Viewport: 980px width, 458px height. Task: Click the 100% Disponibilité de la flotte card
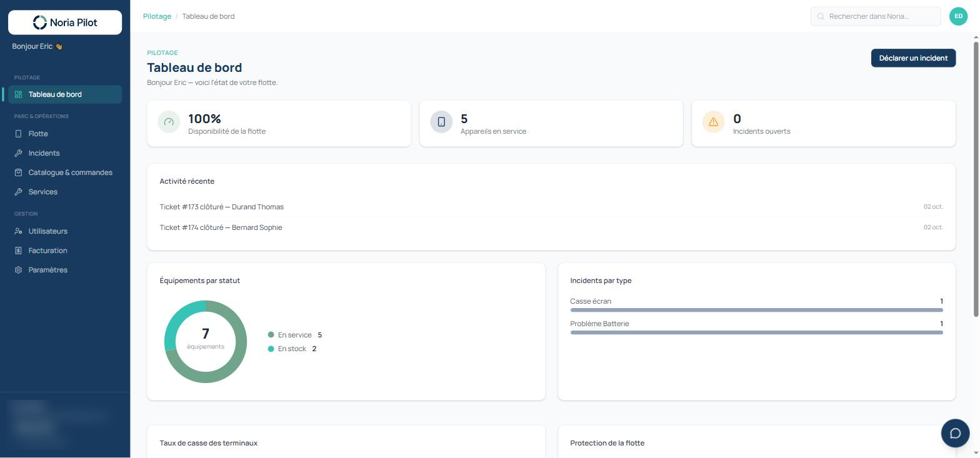point(279,124)
